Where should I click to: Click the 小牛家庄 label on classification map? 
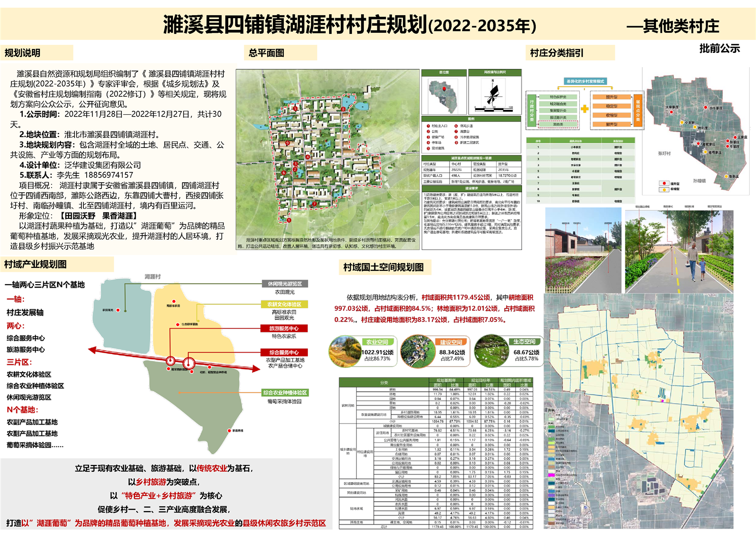tap(716, 108)
